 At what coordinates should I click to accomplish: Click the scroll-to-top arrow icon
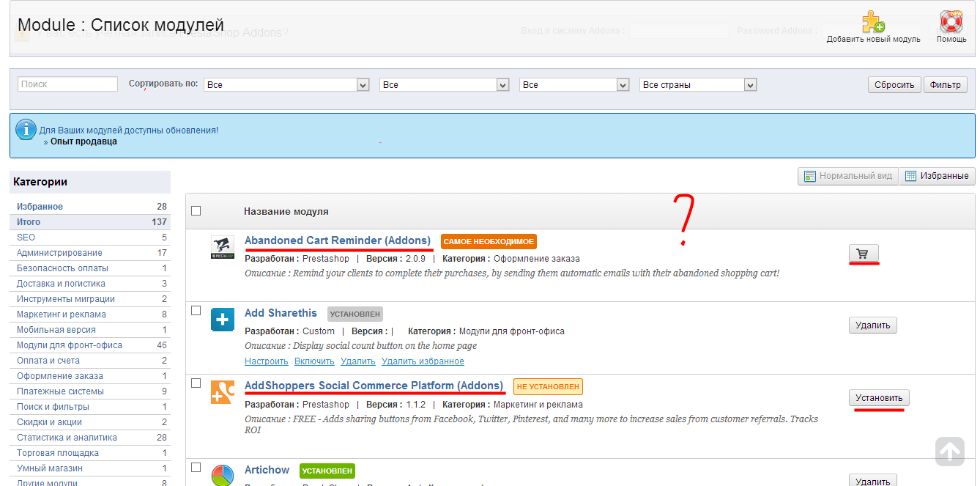949,452
